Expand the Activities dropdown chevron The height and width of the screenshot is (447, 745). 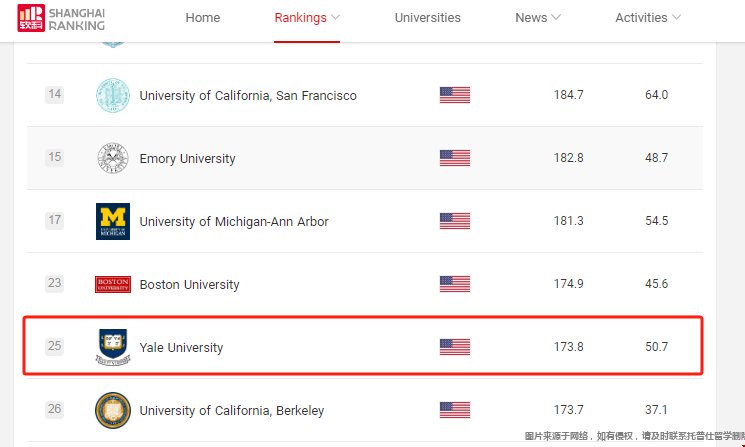pyautogui.click(x=676, y=18)
